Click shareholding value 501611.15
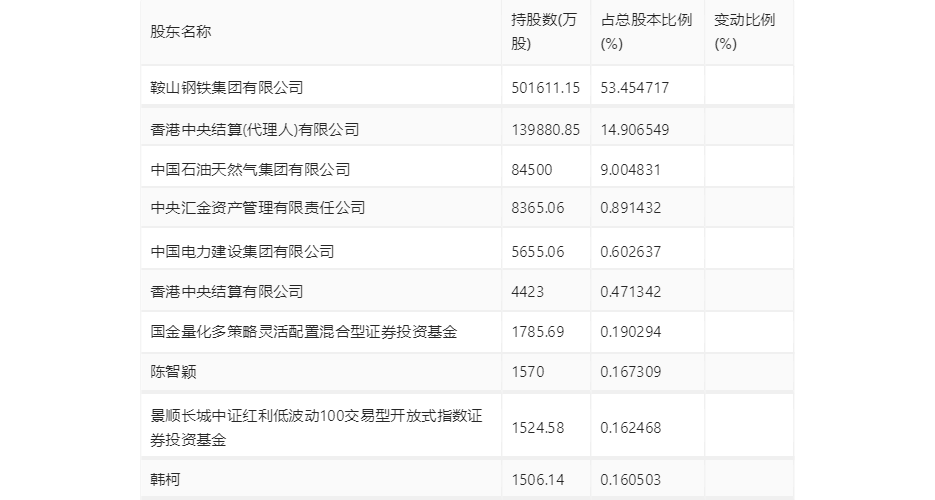Screen dimensions: 935x500 click(546, 88)
